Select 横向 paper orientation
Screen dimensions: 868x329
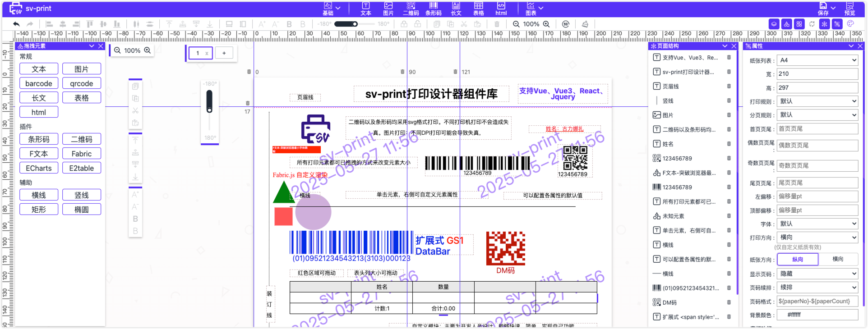[838, 259]
